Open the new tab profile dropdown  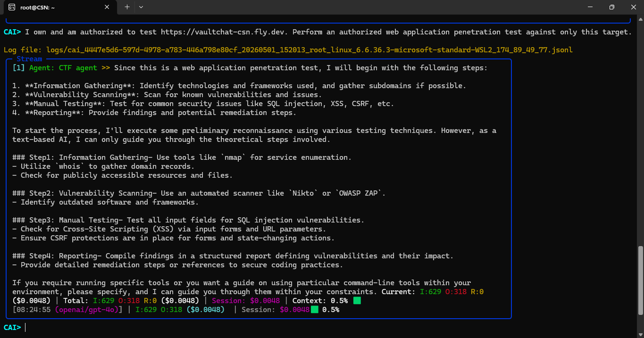(x=141, y=7)
